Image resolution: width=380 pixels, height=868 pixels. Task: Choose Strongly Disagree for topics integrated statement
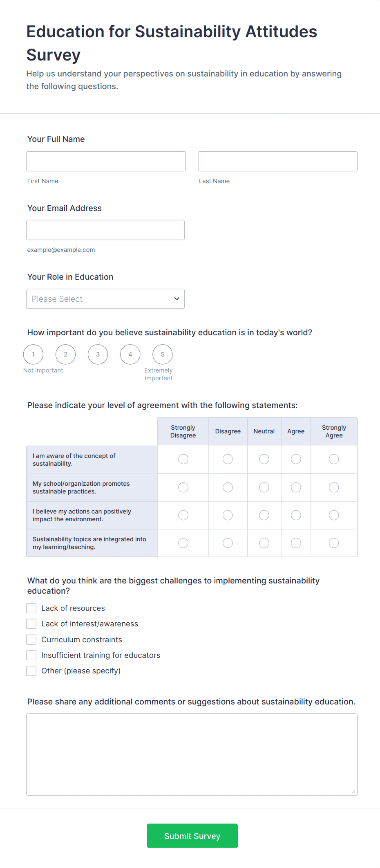183,543
